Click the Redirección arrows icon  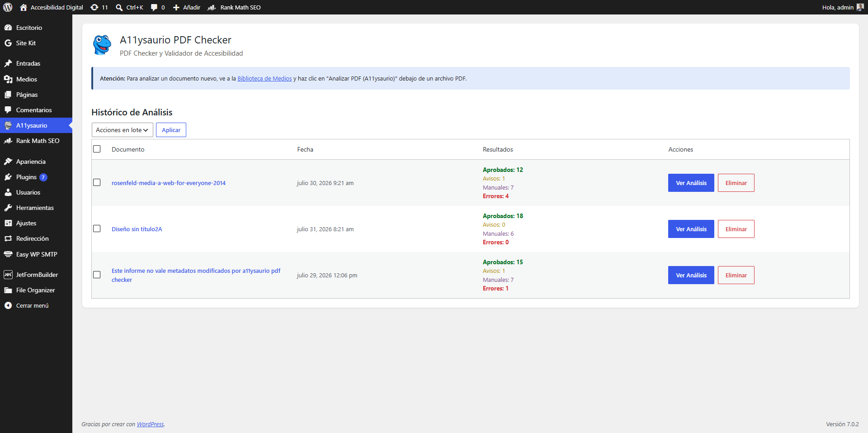(x=8, y=238)
